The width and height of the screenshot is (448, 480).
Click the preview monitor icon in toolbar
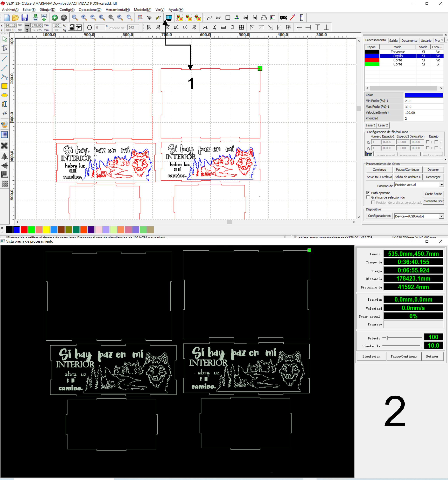[169, 17]
